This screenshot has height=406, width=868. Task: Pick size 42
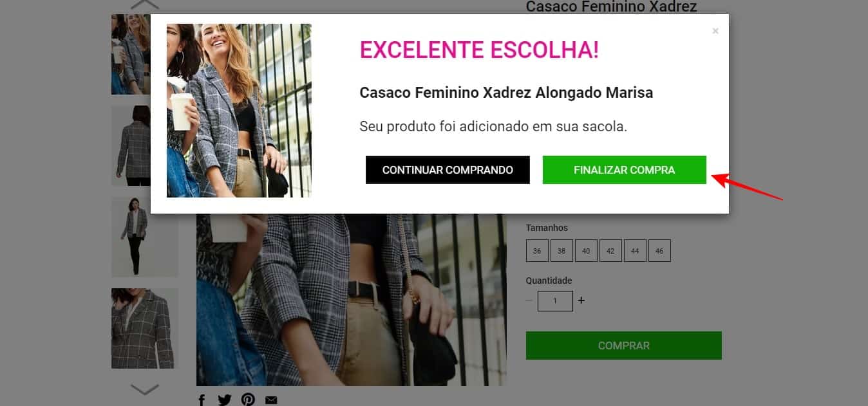pos(610,251)
